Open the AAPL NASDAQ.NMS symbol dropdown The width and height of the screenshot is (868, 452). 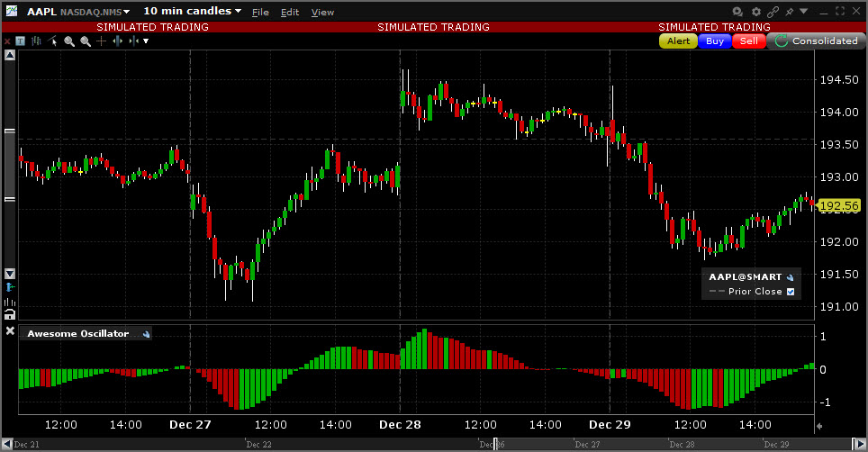78,12
